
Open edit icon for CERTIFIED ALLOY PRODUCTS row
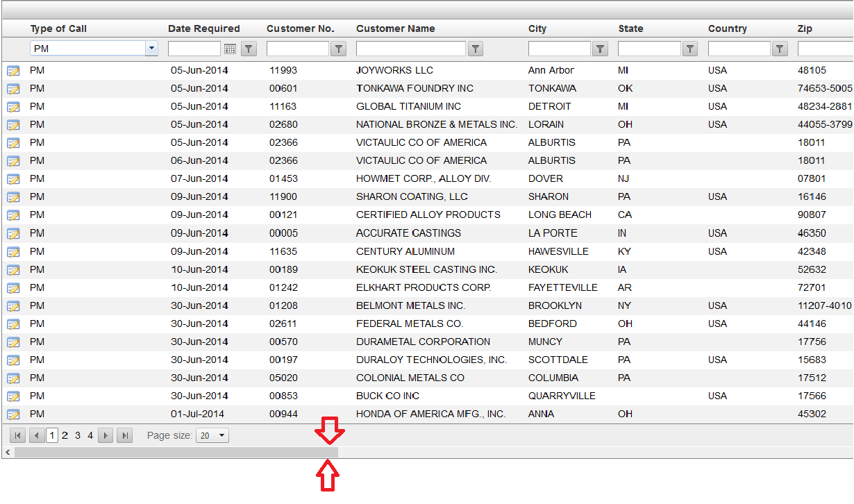(x=13, y=215)
